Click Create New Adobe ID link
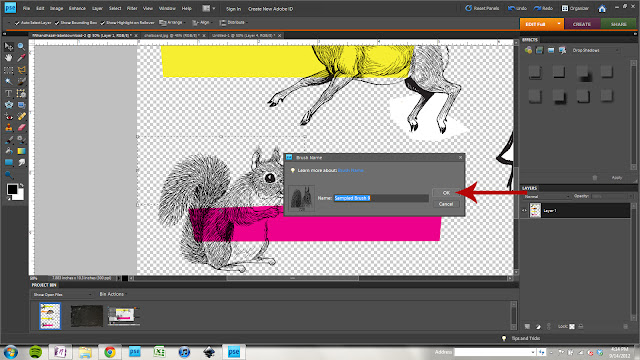 [x=270, y=9]
